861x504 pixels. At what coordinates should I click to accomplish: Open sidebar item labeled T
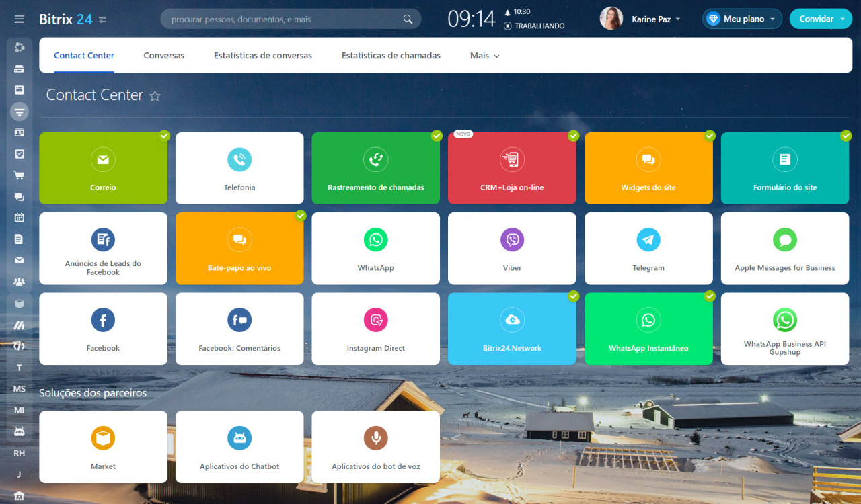click(20, 368)
